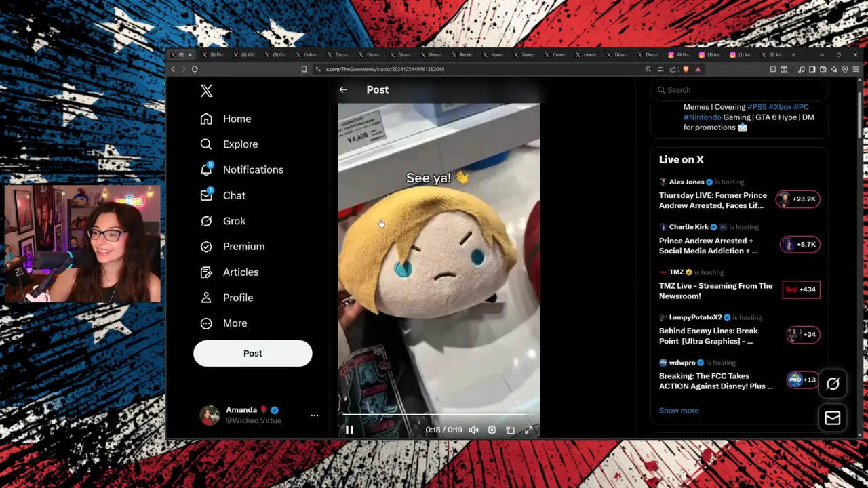The height and width of the screenshot is (488, 868).
Task: Click the zoom magnifier icon in address bar
Action: [x=648, y=69]
